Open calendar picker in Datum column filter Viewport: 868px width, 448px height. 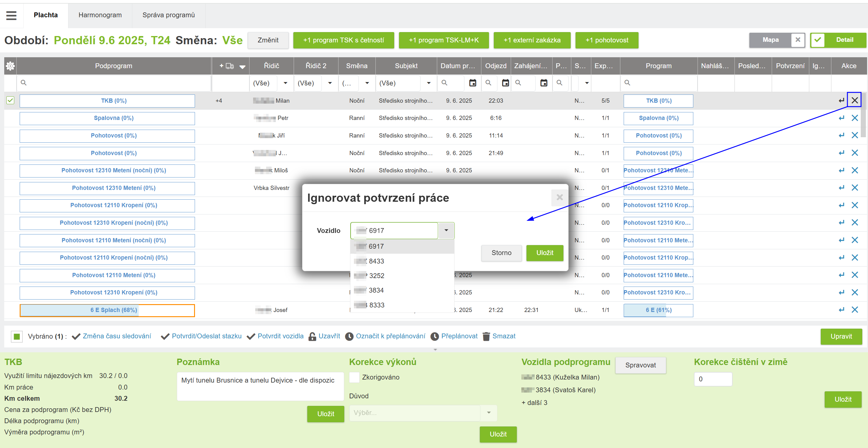[x=472, y=83]
